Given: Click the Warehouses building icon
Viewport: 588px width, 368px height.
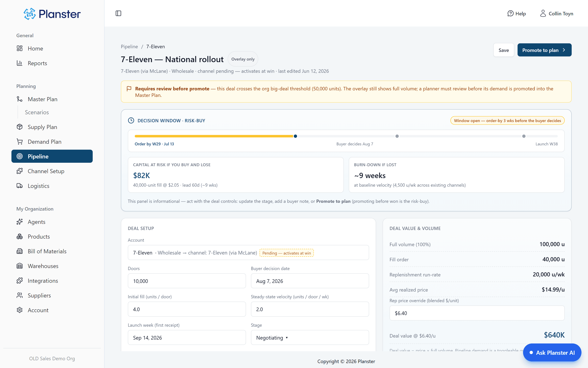Looking at the screenshot, I should click(x=20, y=266).
